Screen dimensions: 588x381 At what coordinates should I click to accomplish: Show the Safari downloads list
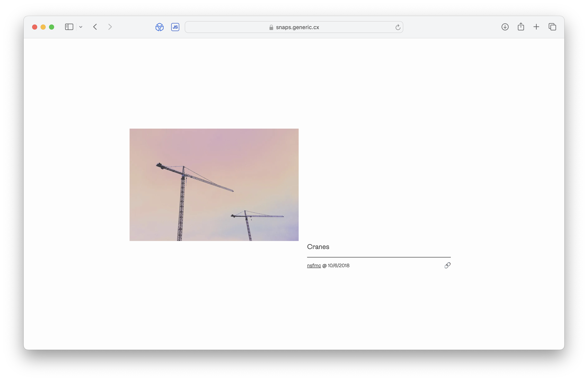[505, 27]
